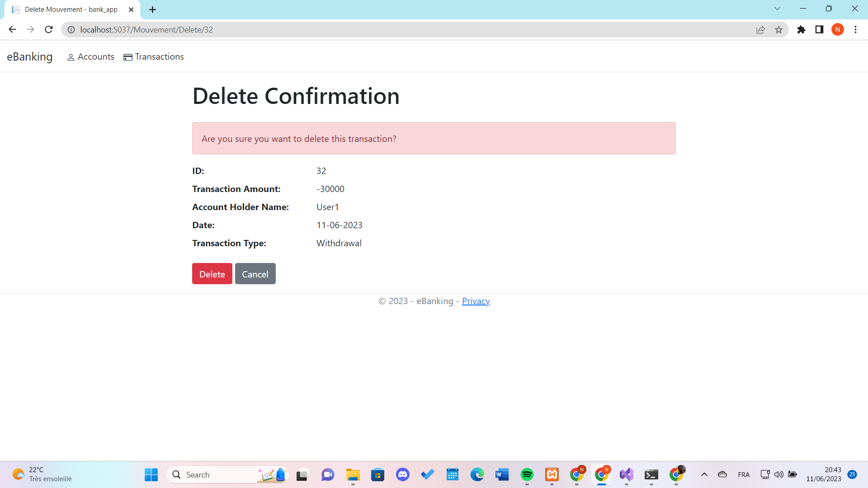The image size is (868, 488).
Task: Go back to the previous page
Action: click(x=12, y=30)
